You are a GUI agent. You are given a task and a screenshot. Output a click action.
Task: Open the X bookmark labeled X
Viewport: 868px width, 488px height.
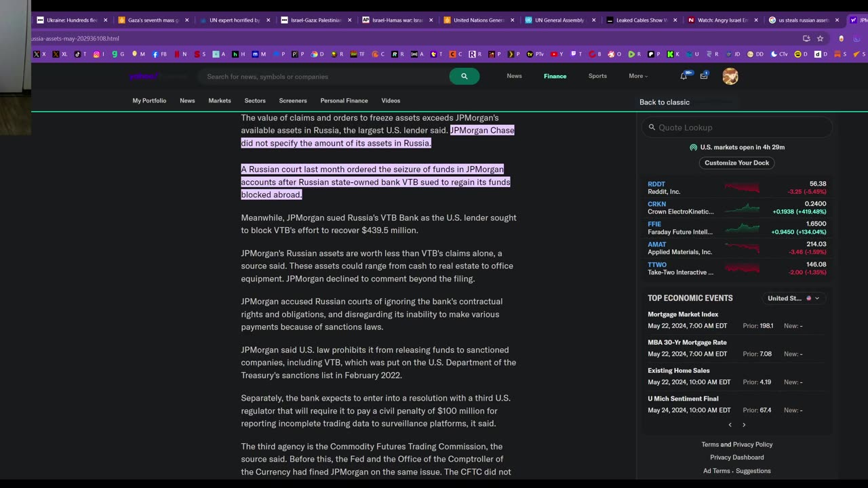[x=39, y=54]
